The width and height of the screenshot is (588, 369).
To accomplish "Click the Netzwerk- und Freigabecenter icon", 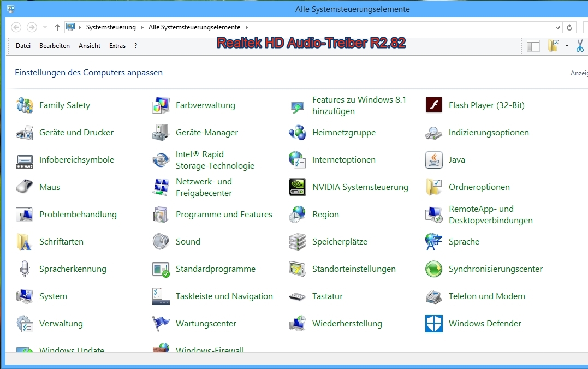I will (x=161, y=187).
